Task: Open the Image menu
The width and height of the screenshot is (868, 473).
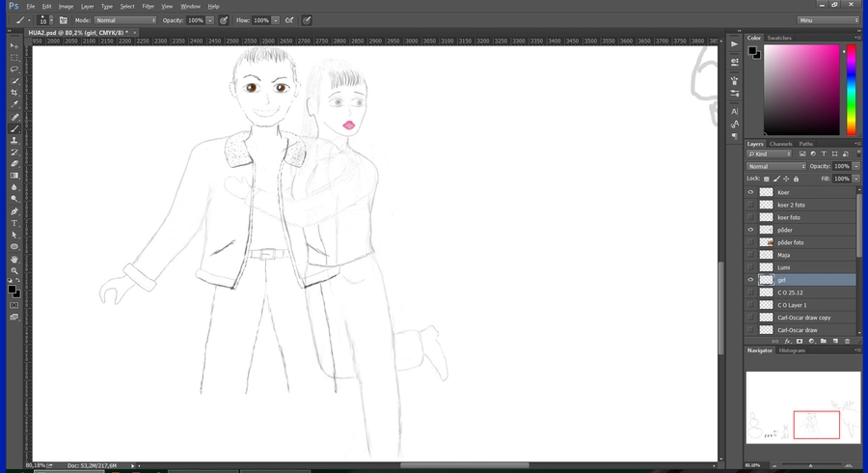Action: (x=66, y=7)
